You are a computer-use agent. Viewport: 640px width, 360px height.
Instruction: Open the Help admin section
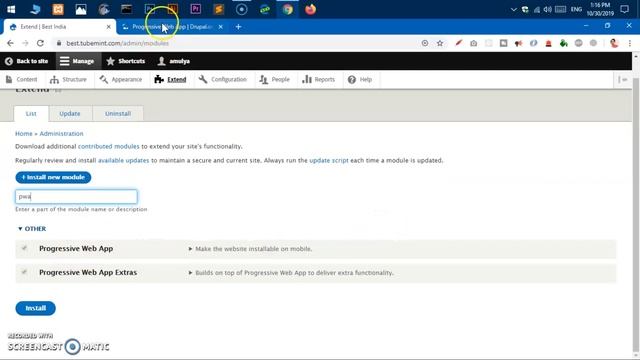pyautogui.click(x=360, y=79)
